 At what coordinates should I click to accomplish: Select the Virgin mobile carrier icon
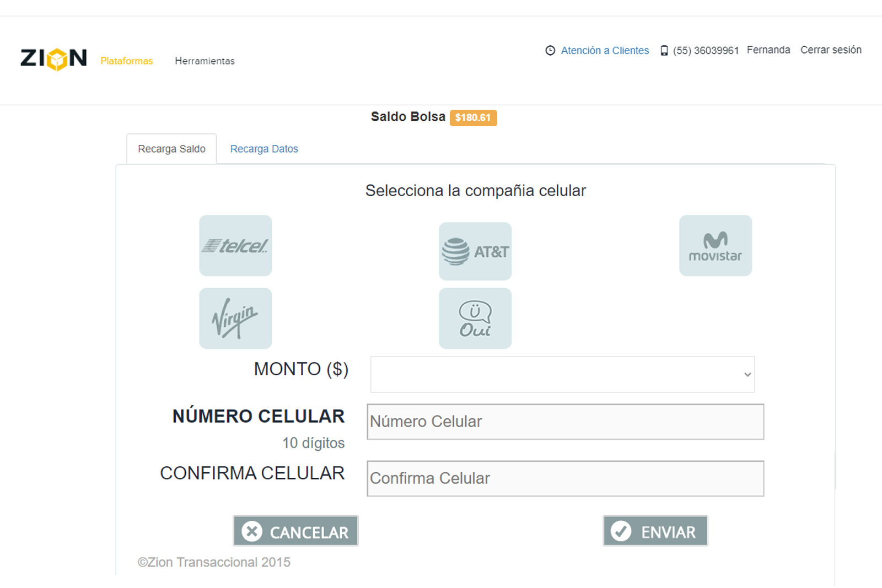(x=235, y=319)
